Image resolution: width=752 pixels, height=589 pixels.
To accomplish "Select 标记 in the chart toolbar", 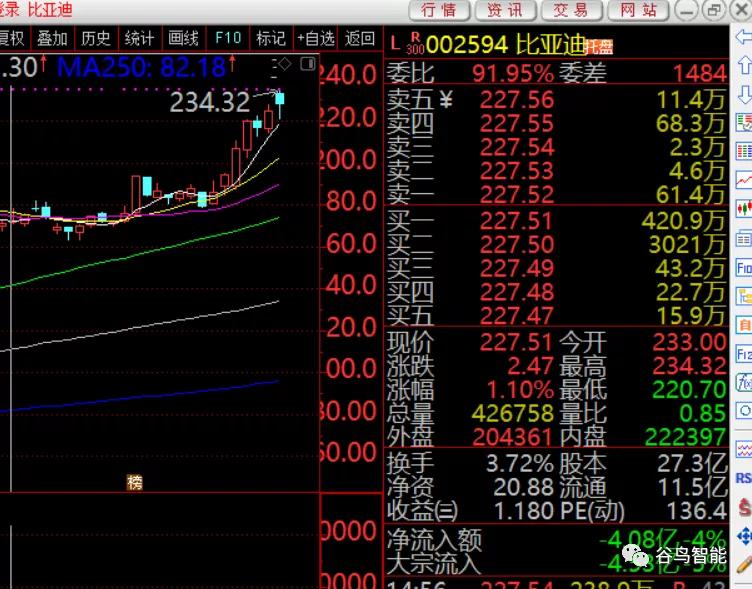I will point(271,38).
